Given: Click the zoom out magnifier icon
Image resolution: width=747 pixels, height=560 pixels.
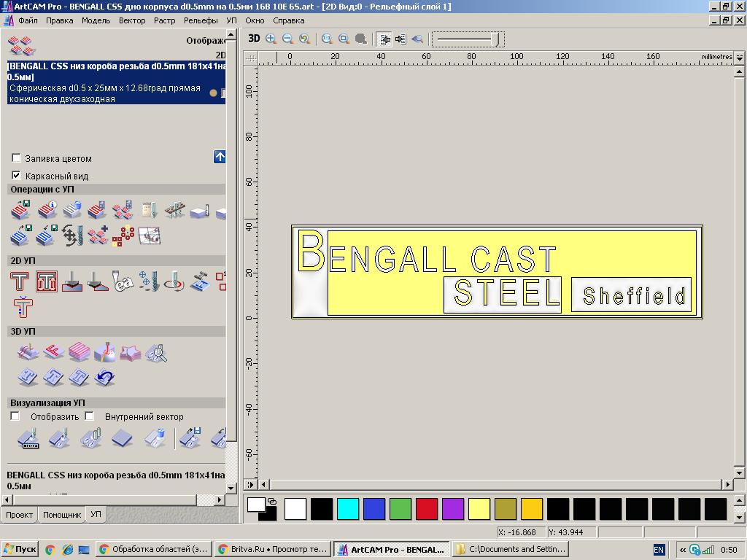Looking at the screenshot, I should tap(287, 39).
